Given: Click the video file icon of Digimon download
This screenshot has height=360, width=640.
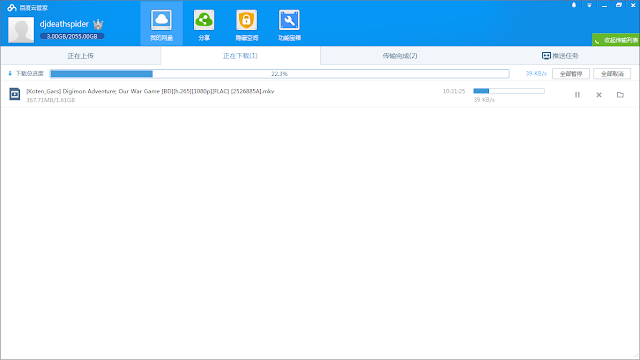Looking at the screenshot, I should click(15, 94).
